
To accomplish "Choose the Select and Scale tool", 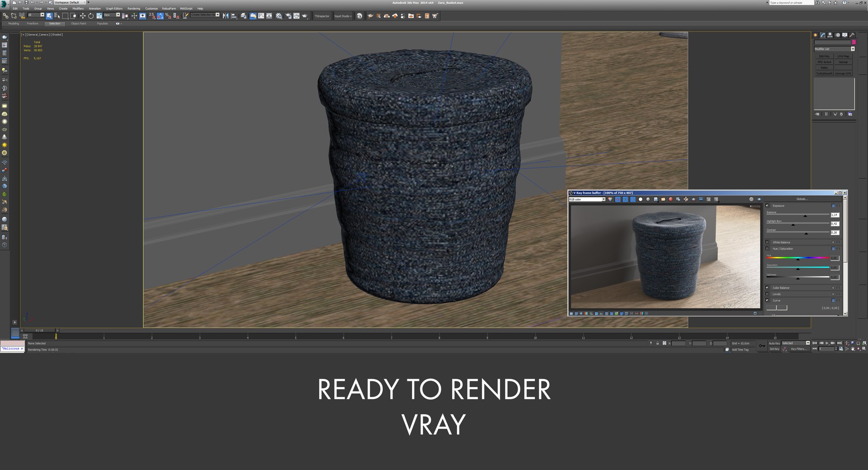I will pyautogui.click(x=99, y=16).
